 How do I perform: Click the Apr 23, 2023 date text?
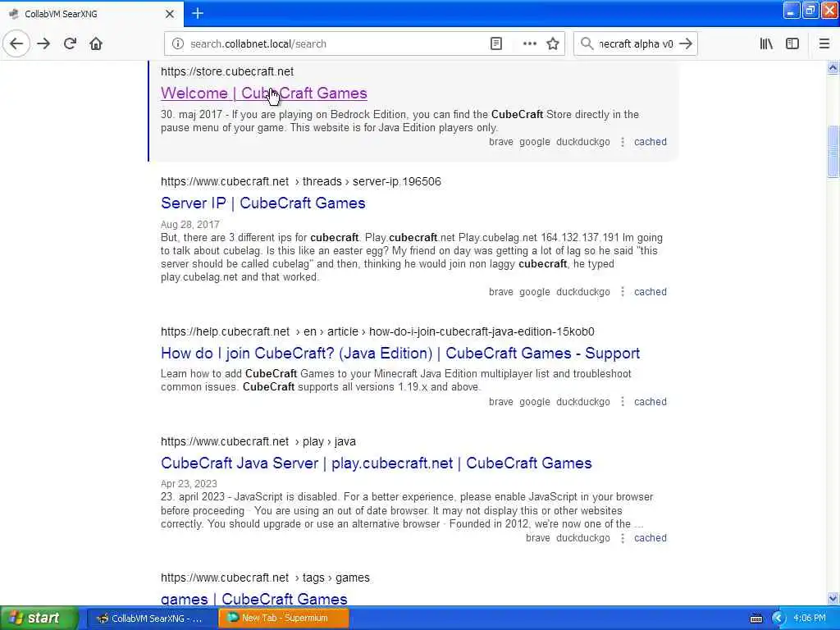pyautogui.click(x=189, y=484)
